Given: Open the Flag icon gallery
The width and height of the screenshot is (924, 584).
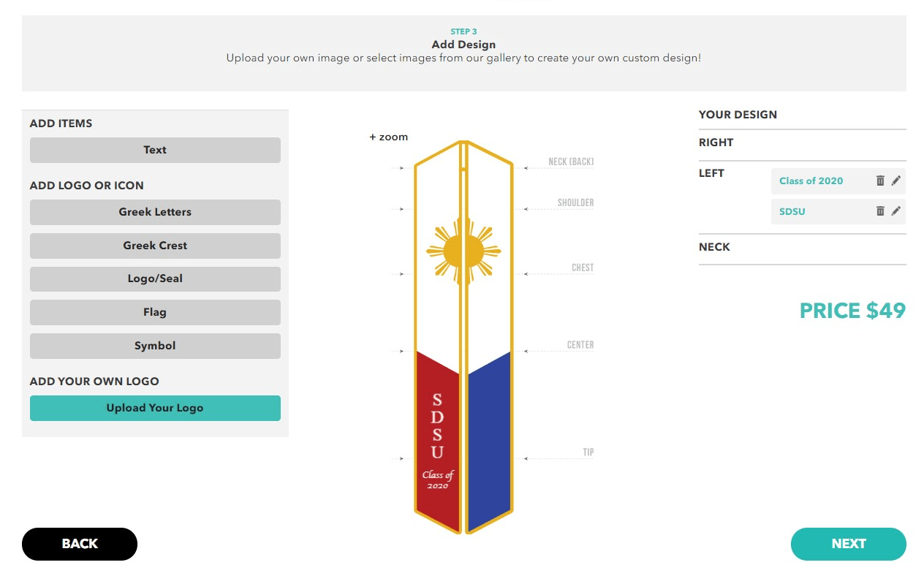Looking at the screenshot, I should (x=155, y=312).
